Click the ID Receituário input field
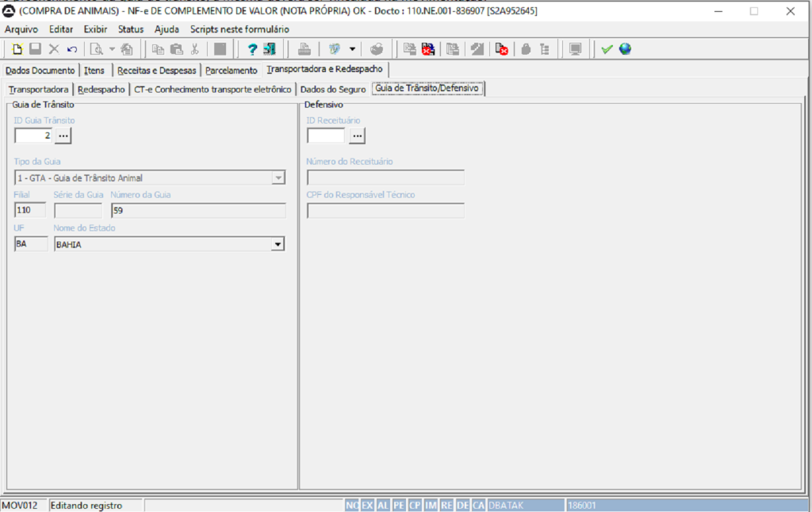812x512 pixels. point(326,136)
